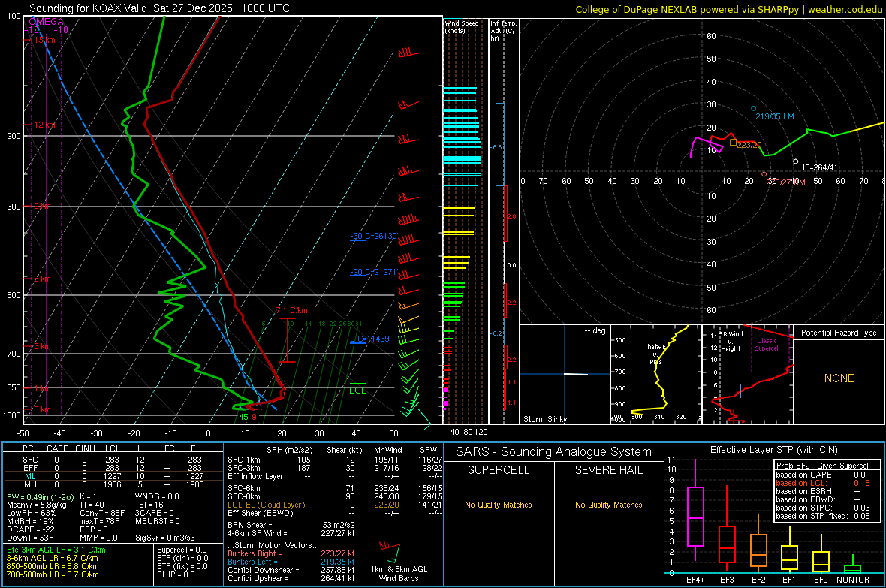Click the OMEGA label on skew-T
Image resolution: width=886 pixels, height=588 pixels.
pyautogui.click(x=46, y=22)
